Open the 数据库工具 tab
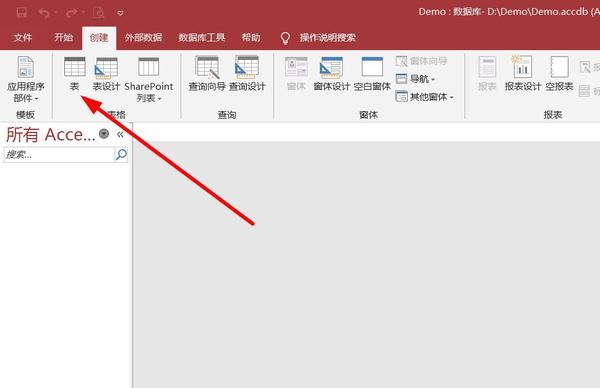Image resolution: width=600 pixels, height=388 pixels. pos(202,37)
